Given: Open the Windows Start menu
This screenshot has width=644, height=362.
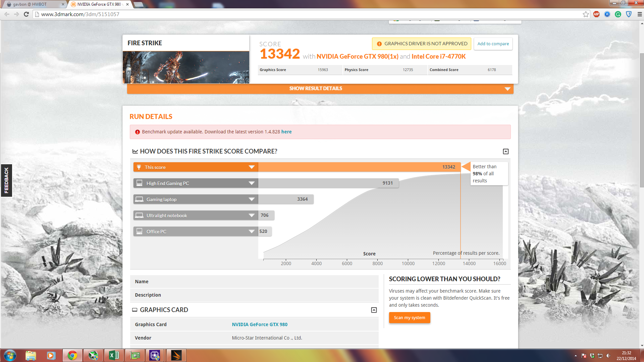Looking at the screenshot, I should (x=10, y=355).
